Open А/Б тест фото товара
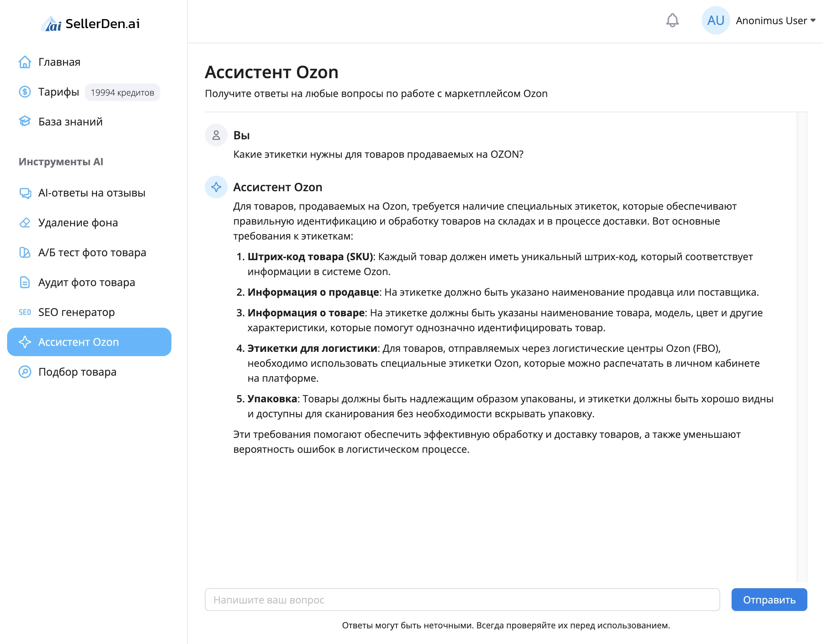 pyautogui.click(x=89, y=252)
